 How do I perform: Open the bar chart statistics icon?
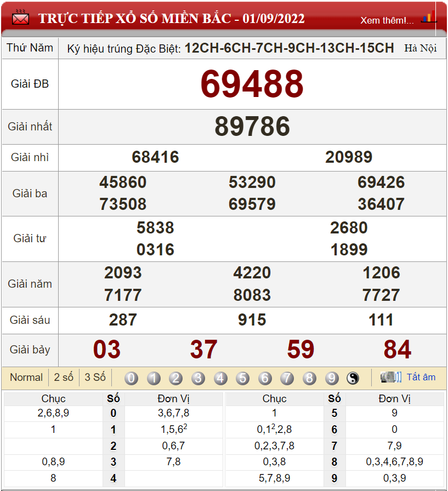(429, 16)
